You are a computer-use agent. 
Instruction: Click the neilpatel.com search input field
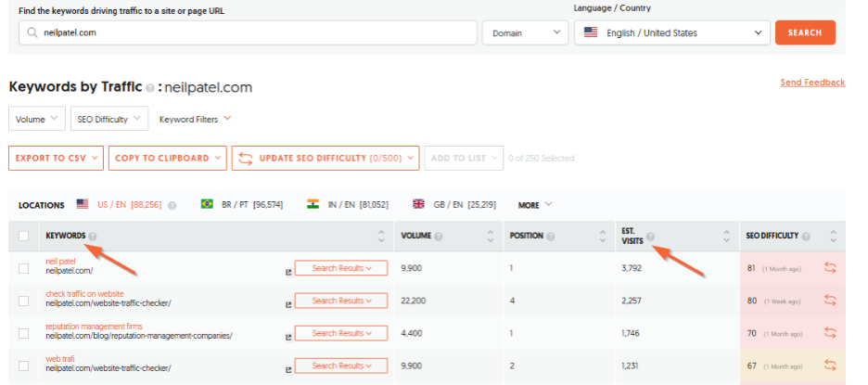248,32
